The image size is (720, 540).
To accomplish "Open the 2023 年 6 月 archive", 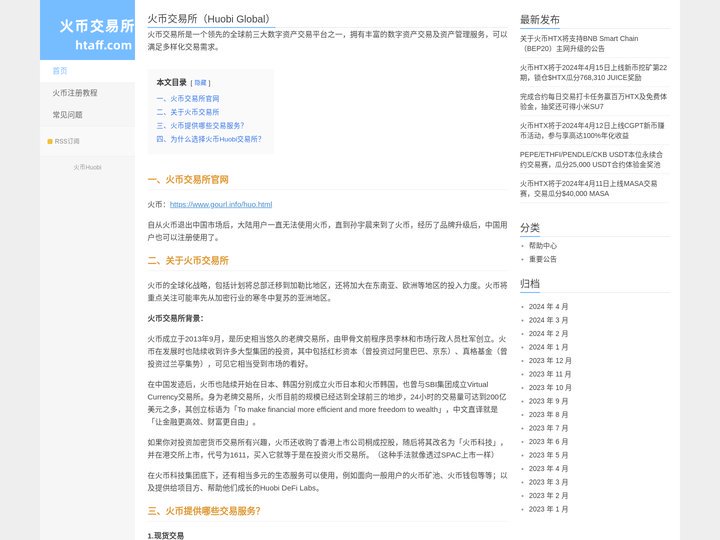I will point(548,441).
